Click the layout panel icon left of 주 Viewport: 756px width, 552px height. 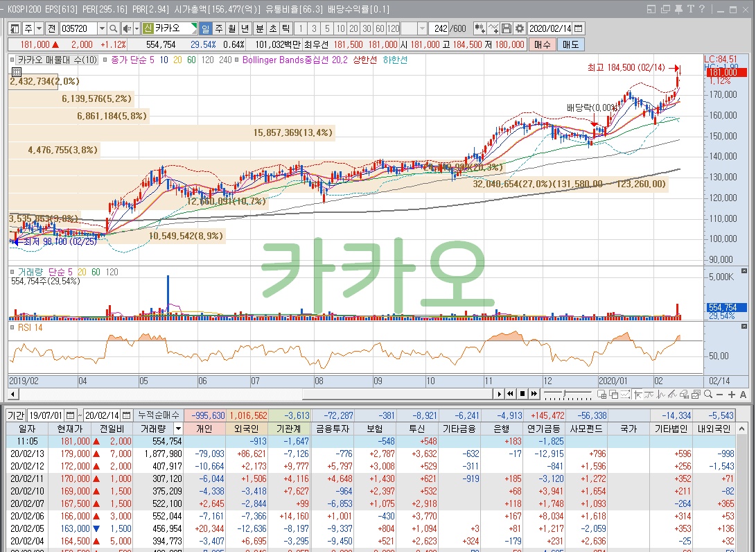[x=15, y=28]
